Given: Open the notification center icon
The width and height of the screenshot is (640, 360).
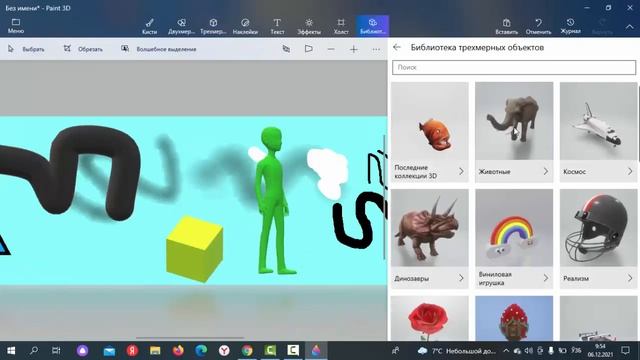Looking at the screenshot, I should (x=625, y=350).
